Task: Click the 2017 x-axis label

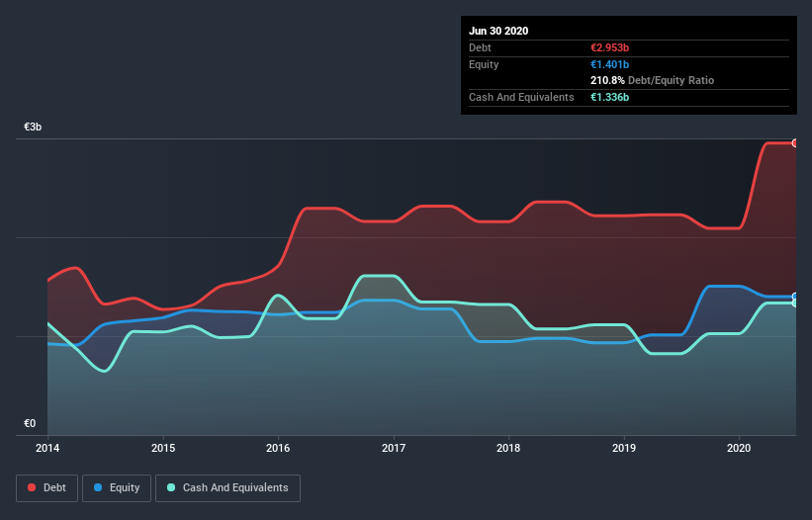Action: [x=394, y=448]
